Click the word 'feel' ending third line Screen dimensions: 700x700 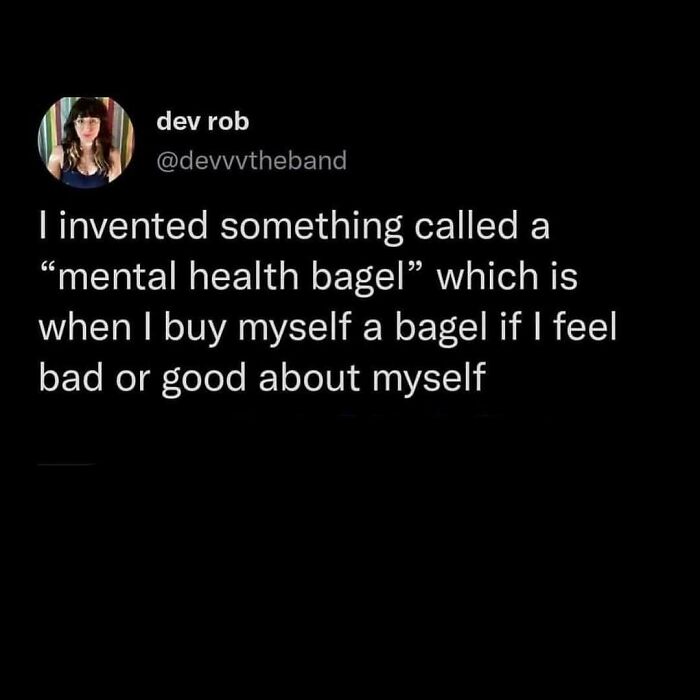[x=585, y=327]
